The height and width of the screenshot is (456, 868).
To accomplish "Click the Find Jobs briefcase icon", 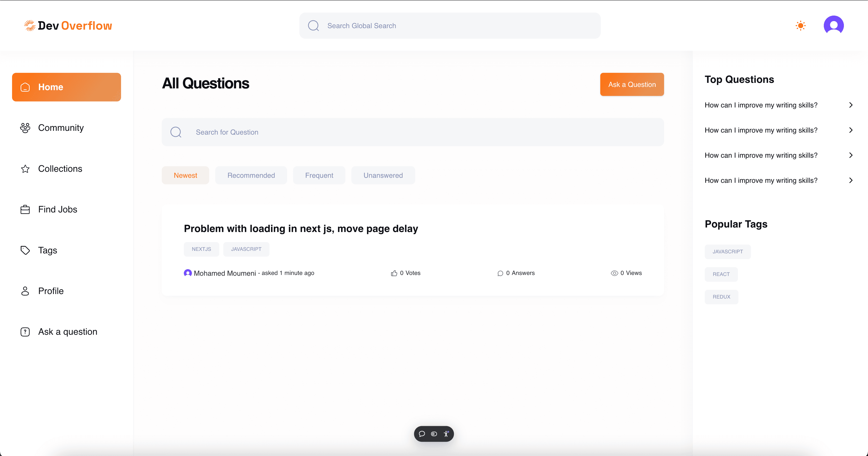I will [25, 209].
